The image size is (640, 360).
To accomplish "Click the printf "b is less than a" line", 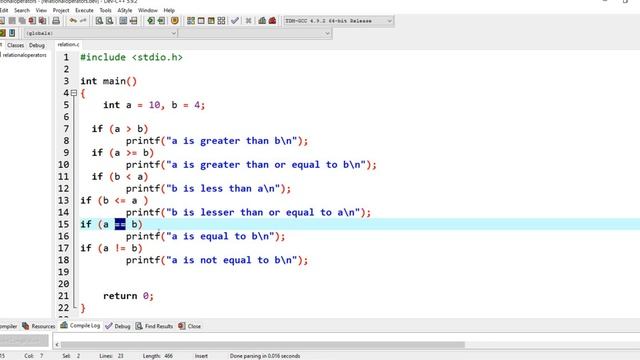I will coord(208,189).
